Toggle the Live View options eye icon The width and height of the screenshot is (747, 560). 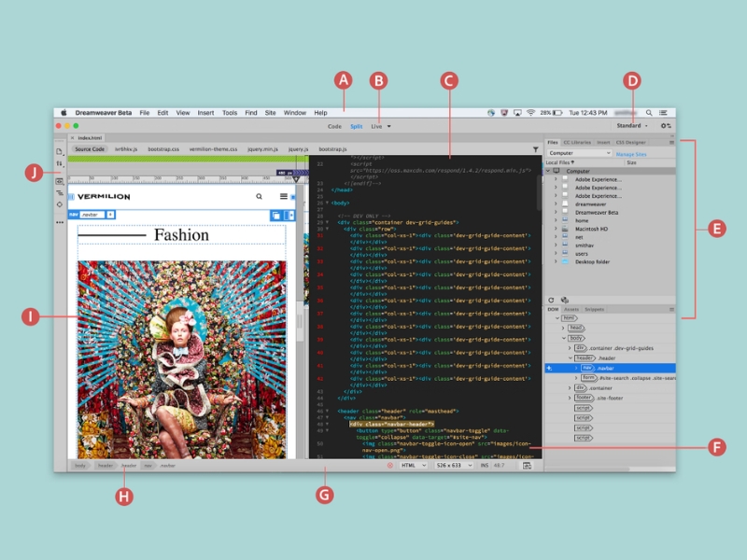(x=59, y=181)
